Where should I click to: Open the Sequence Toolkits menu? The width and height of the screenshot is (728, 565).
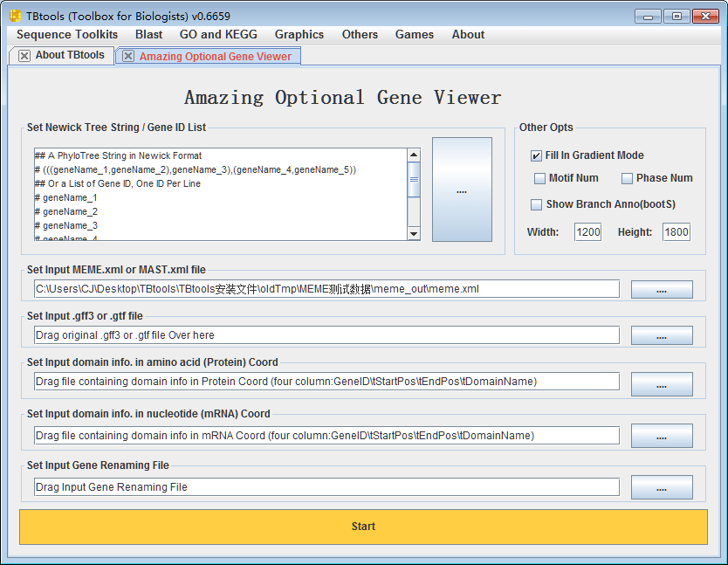point(67,34)
